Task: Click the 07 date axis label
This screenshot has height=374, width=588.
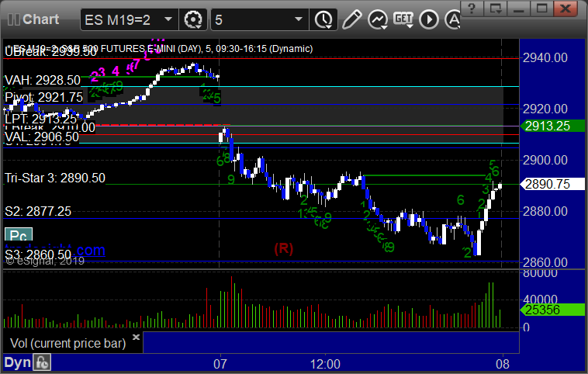Action: pos(220,364)
